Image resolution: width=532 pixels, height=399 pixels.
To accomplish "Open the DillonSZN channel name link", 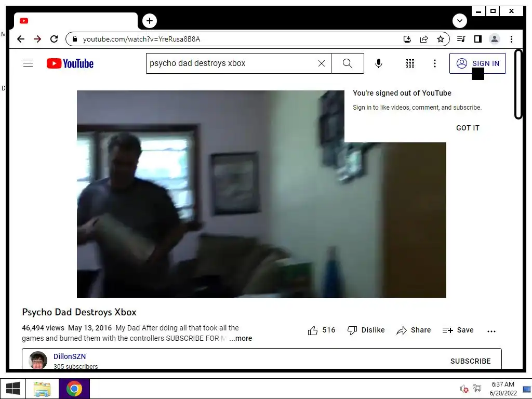I will 70,356.
